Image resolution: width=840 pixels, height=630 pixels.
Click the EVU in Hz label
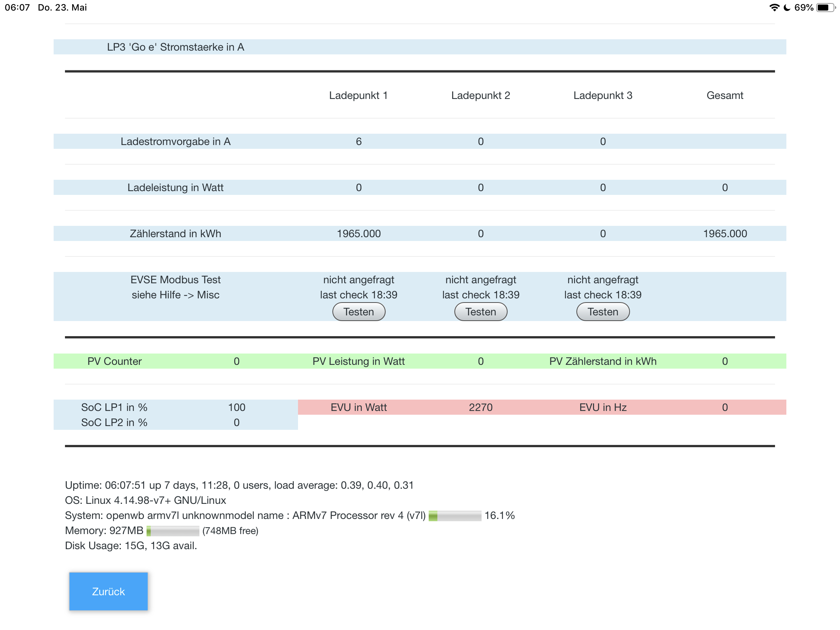tap(602, 407)
